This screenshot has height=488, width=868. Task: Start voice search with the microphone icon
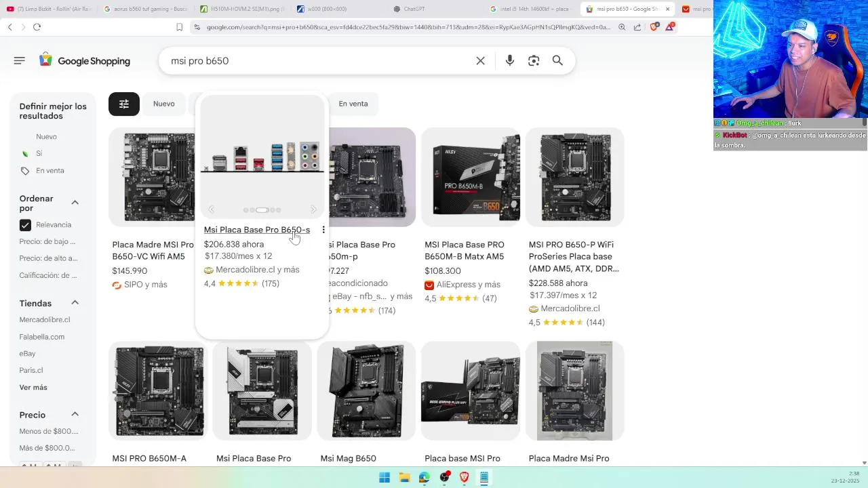510,61
